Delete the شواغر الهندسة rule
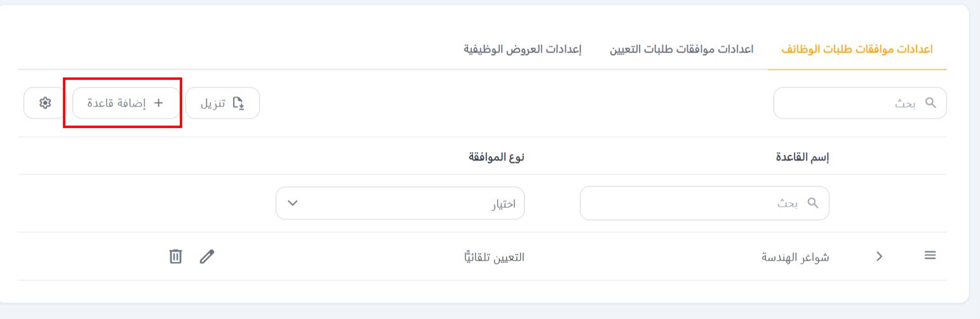 click(176, 256)
